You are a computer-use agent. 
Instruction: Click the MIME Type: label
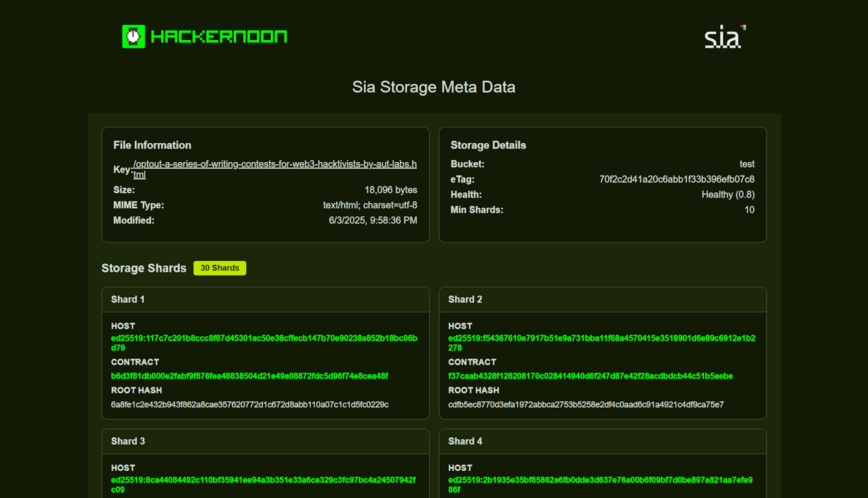tap(139, 205)
